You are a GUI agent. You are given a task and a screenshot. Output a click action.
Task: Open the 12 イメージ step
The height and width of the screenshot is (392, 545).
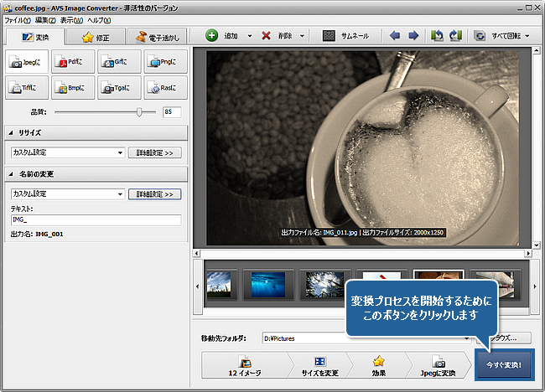point(245,365)
